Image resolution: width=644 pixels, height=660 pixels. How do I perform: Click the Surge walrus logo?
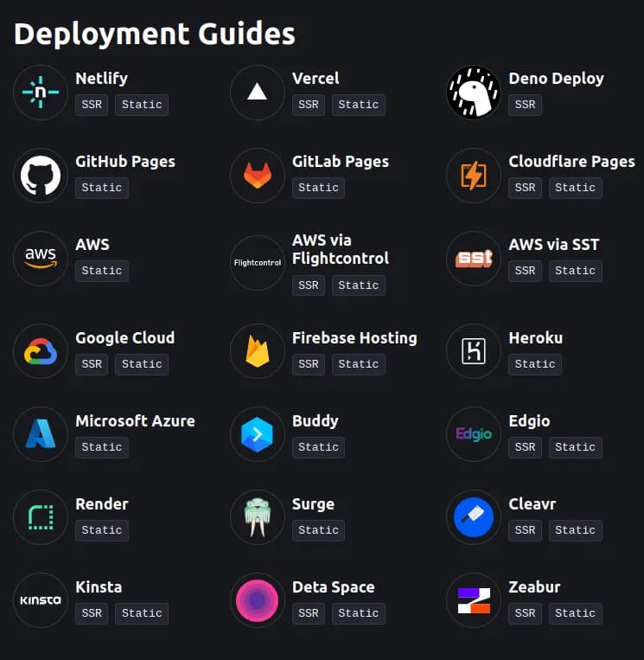tap(257, 517)
